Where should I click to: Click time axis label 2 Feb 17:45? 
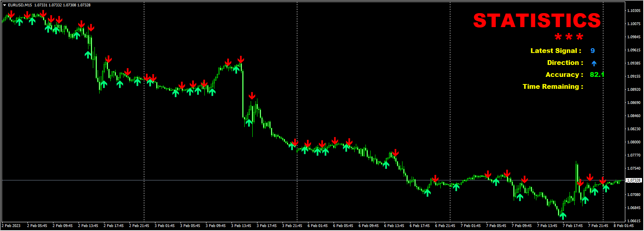point(114,226)
